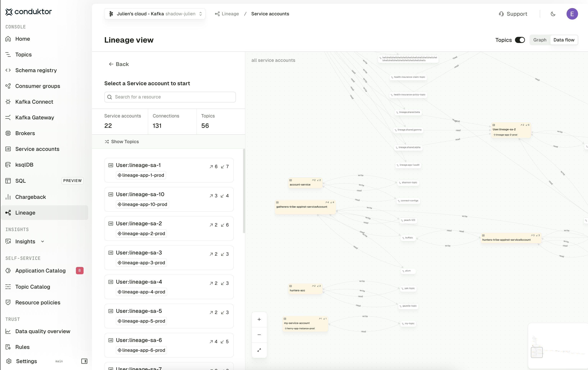Click the buffalo topic node
The height and width of the screenshot is (370, 588).
(x=408, y=238)
